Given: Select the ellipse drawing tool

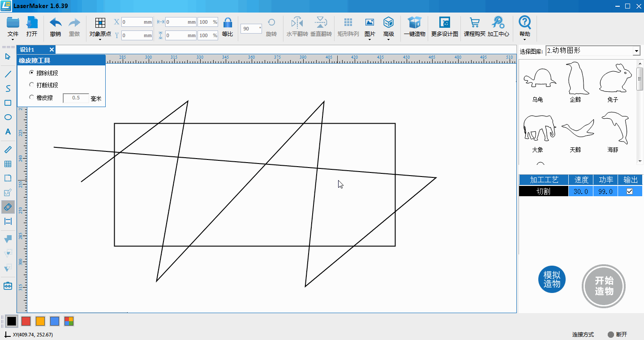Looking at the screenshot, I should coord(8,117).
